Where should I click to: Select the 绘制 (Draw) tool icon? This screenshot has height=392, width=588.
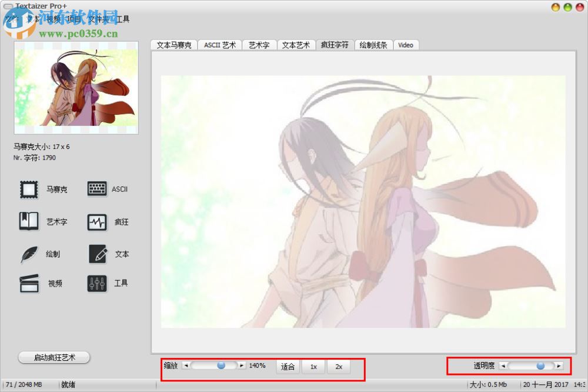[x=28, y=254]
